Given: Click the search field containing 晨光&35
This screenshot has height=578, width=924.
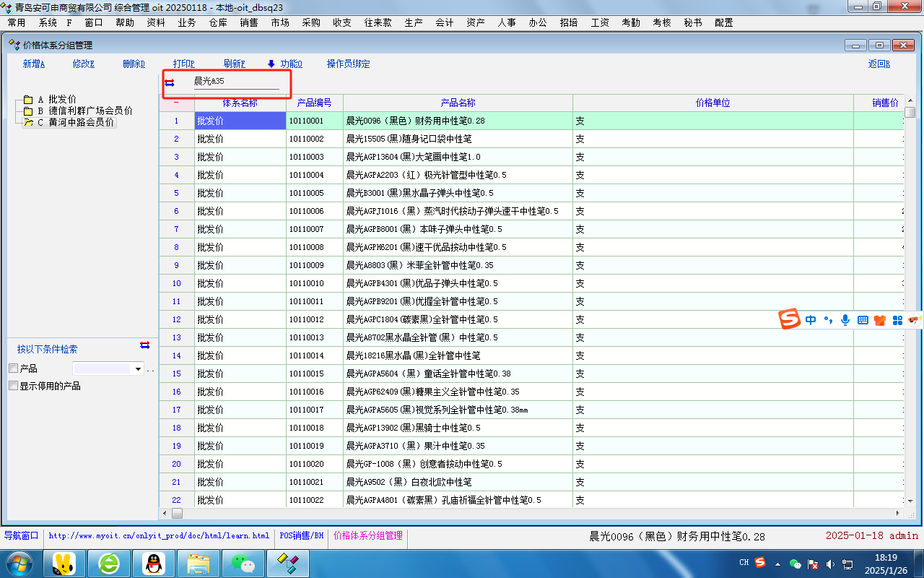Looking at the screenshot, I should [235, 82].
